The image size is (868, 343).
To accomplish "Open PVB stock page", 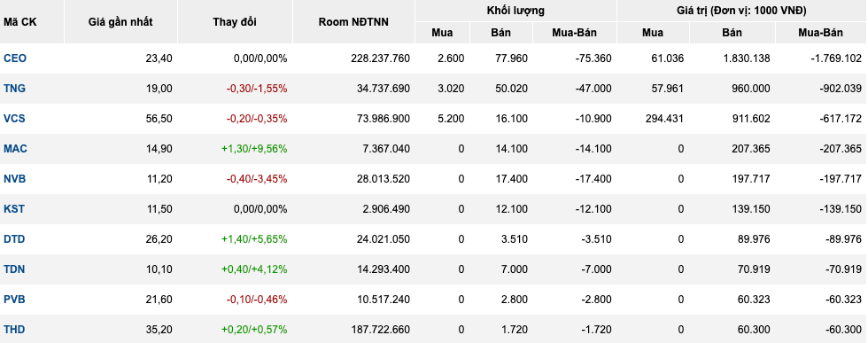I will coord(14,300).
